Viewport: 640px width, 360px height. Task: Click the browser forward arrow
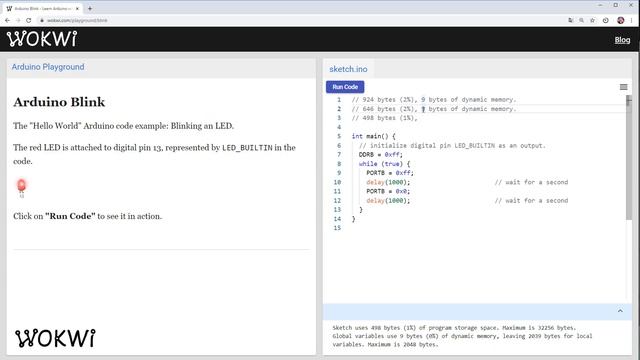click(x=18, y=20)
